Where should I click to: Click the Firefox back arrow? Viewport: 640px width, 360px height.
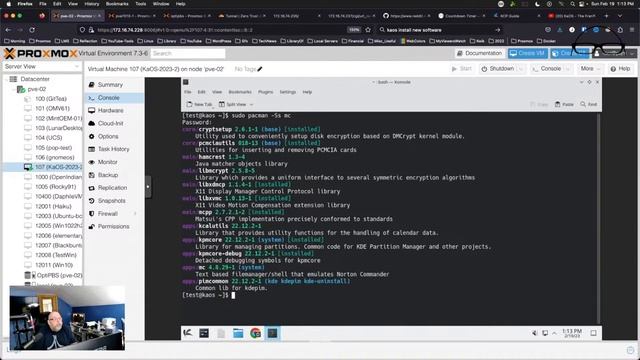click(9, 30)
